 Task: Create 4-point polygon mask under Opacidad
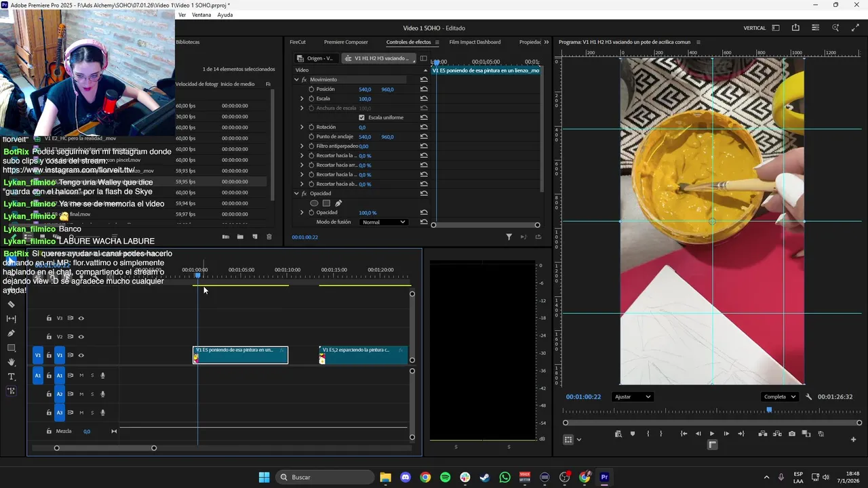(x=326, y=203)
